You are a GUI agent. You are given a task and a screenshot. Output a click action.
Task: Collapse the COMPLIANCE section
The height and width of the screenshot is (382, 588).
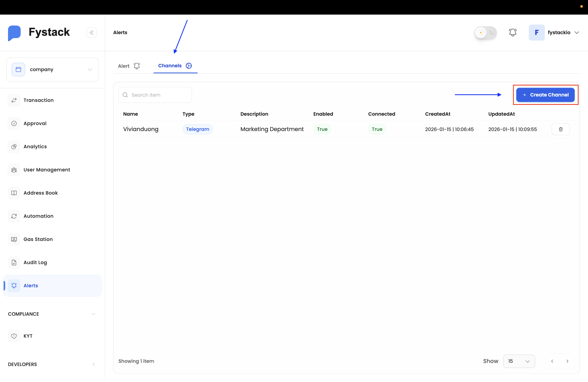coord(93,314)
